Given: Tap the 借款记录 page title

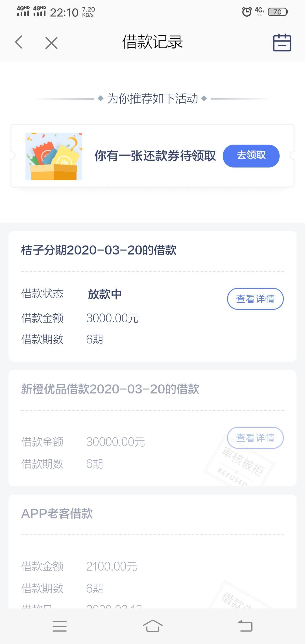Looking at the screenshot, I should pos(152,42).
